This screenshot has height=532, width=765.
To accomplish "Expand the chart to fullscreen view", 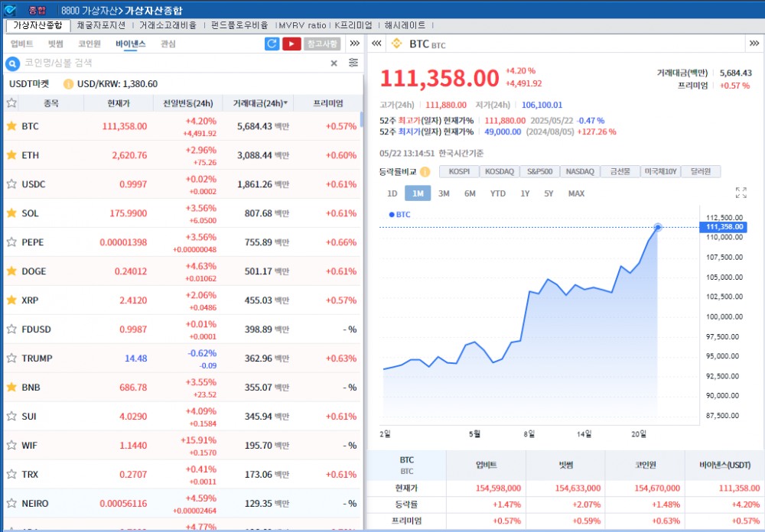I will click(x=741, y=192).
